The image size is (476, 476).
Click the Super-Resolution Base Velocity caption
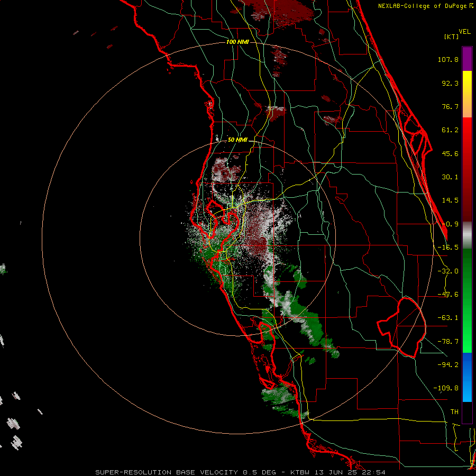[241, 472]
